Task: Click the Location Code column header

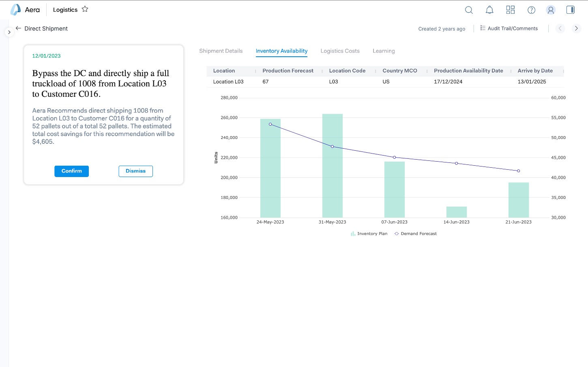Action: tap(347, 71)
